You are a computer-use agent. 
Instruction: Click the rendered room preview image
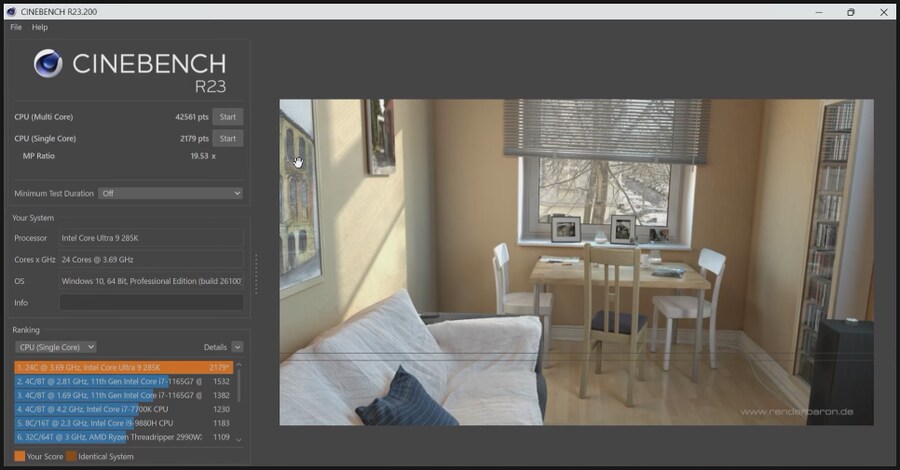pos(576,262)
